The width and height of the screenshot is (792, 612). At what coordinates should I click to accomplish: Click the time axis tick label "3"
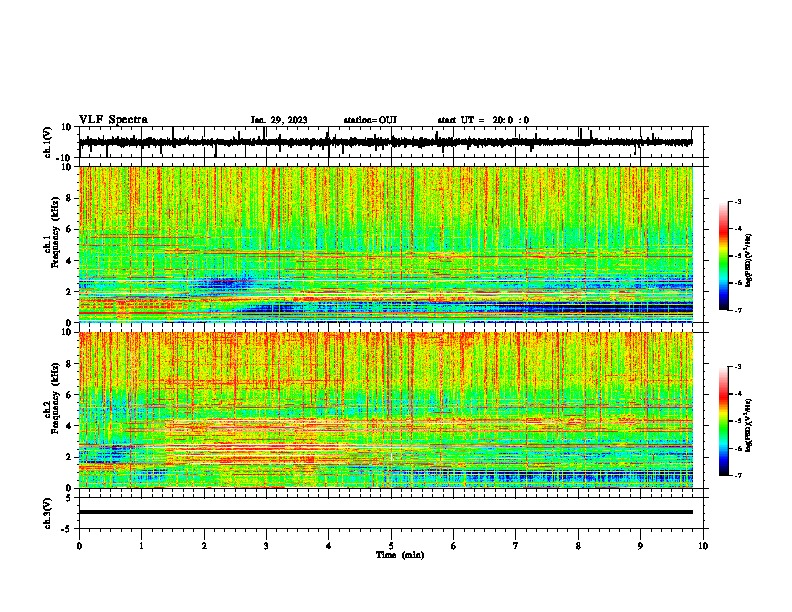point(266,546)
